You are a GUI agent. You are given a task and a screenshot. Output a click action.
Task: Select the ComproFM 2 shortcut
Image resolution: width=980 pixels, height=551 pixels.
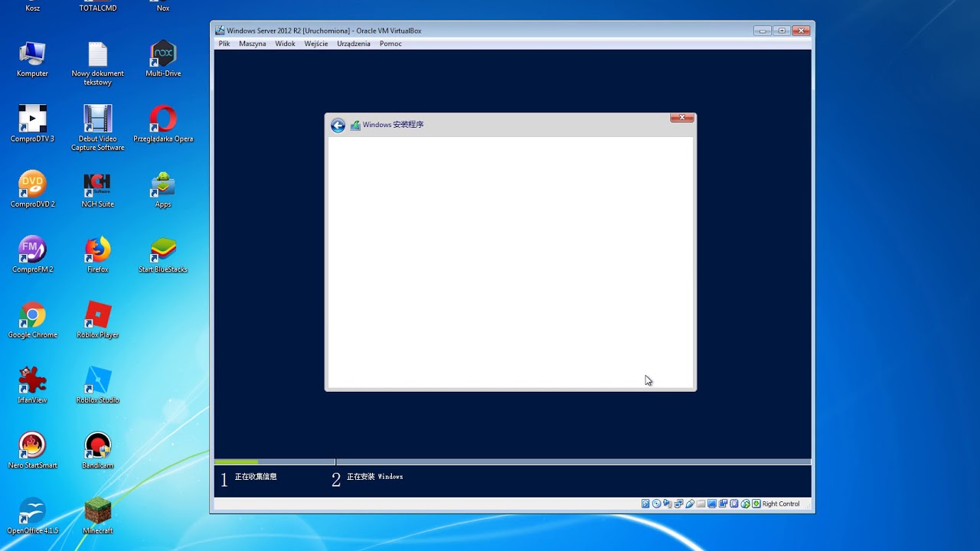coord(32,255)
